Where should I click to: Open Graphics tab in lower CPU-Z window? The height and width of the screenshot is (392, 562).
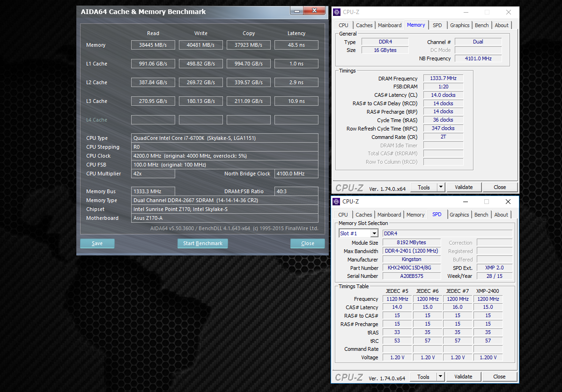coord(459,215)
